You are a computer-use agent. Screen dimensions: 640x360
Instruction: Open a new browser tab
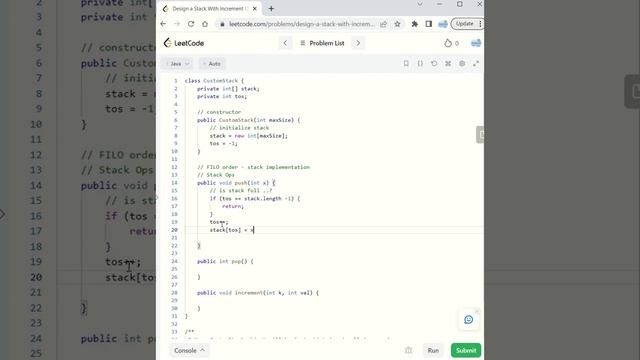[271, 9]
